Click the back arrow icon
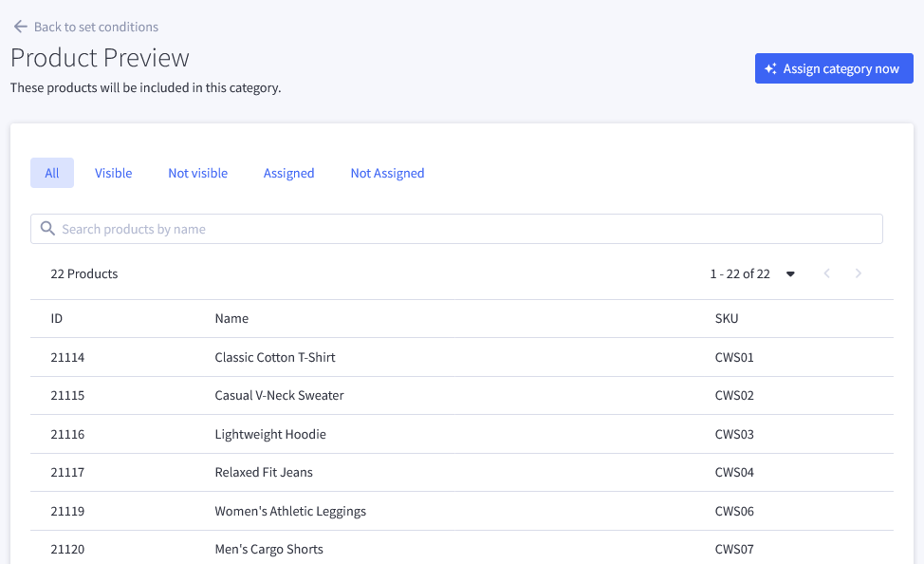The width and height of the screenshot is (924, 564). [x=21, y=27]
